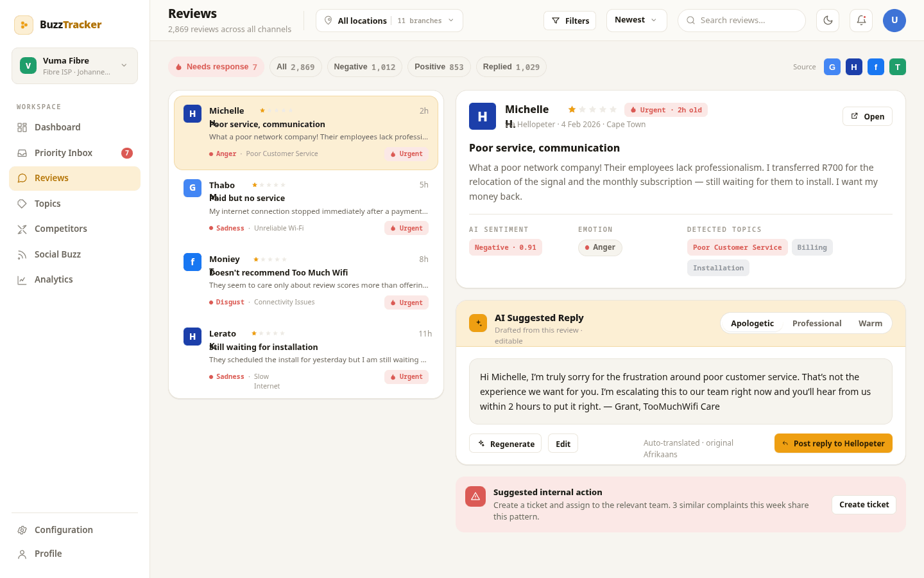Image resolution: width=924 pixels, height=578 pixels.
Task: Click the AI Suggested Reply sparkle icon
Action: [478, 323]
